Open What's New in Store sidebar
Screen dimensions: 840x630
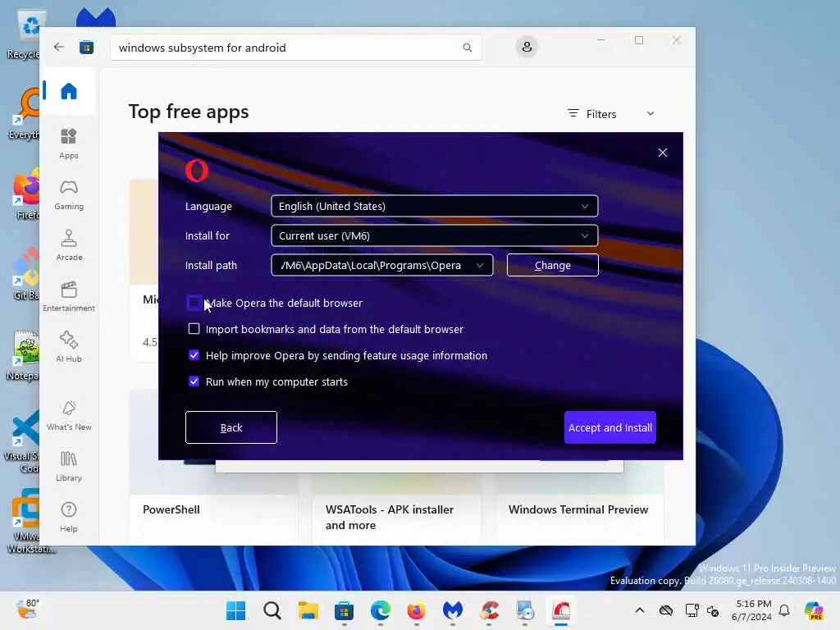69,416
